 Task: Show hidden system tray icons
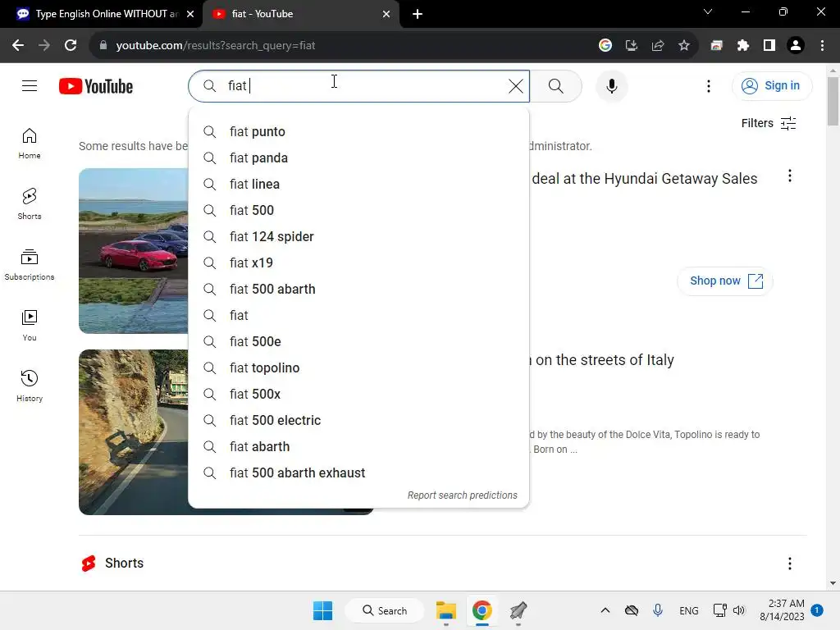pyautogui.click(x=605, y=610)
